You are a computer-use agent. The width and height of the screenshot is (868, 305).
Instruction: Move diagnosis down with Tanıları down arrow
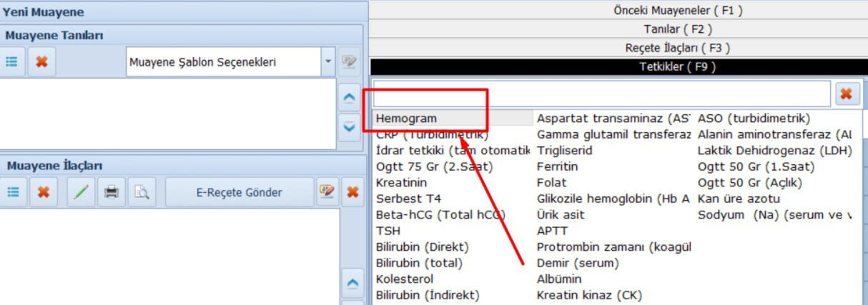[349, 127]
